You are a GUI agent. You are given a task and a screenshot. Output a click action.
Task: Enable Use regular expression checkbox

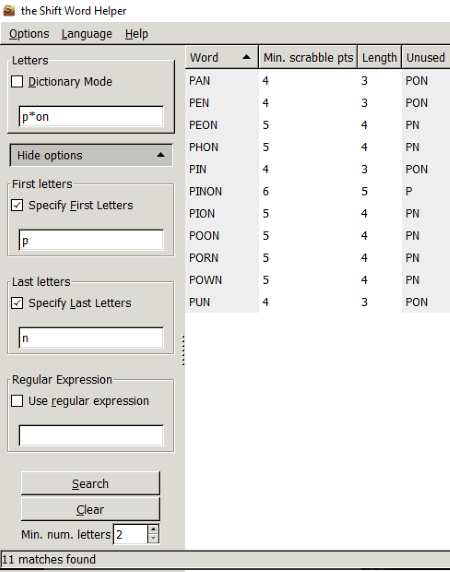pos(17,401)
